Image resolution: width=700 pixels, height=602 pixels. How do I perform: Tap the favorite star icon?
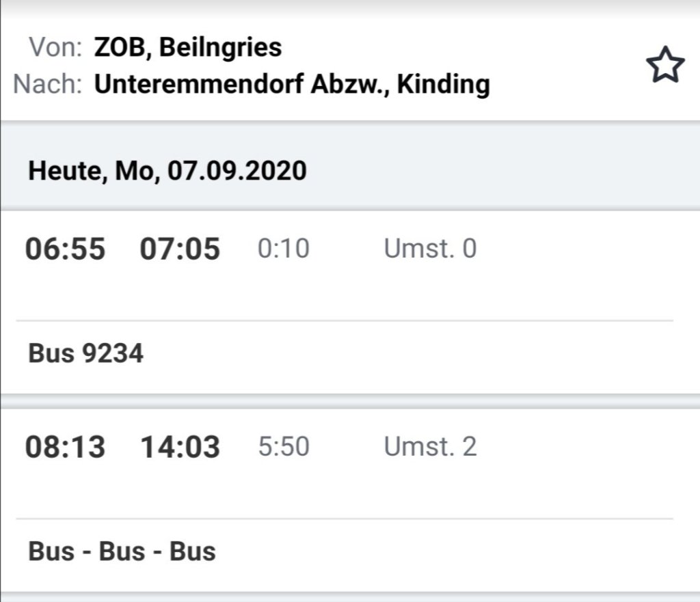coord(665,67)
